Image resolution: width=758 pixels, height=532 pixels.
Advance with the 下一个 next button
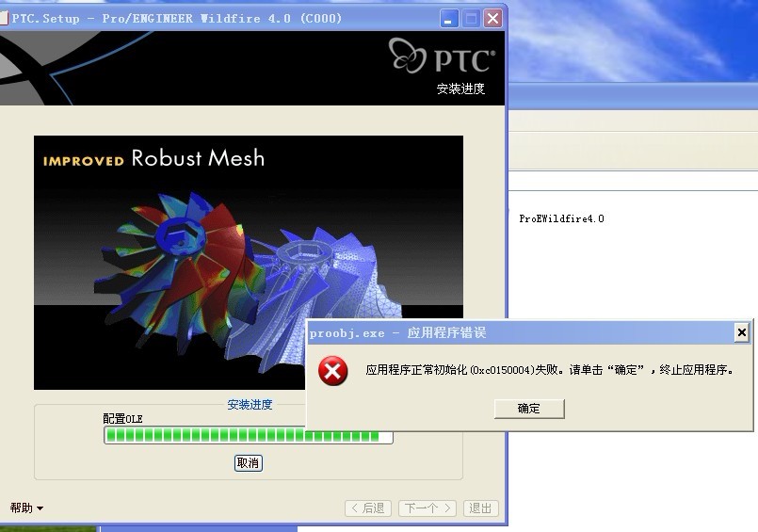tap(427, 508)
